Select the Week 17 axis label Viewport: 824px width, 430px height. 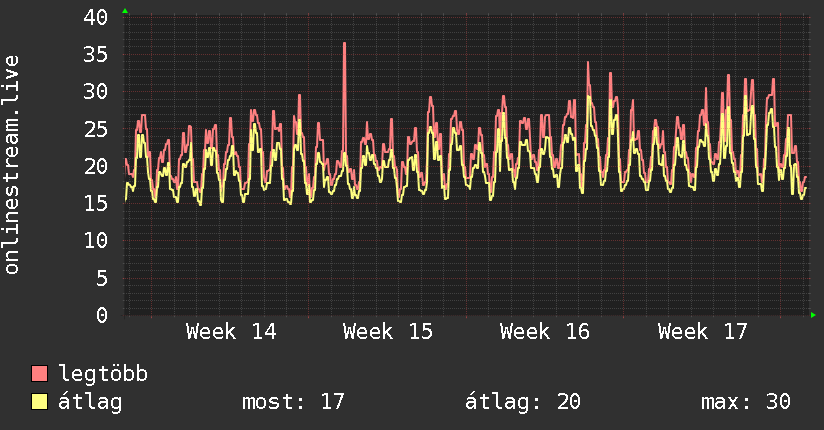tap(702, 332)
